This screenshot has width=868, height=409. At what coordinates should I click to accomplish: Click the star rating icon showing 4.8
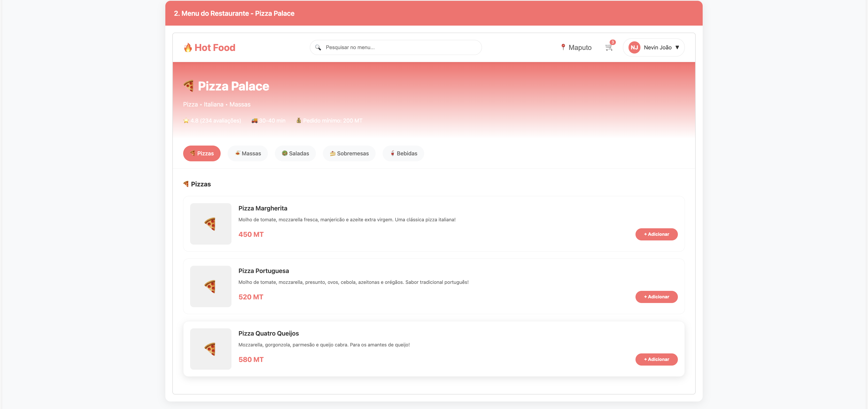[x=186, y=120]
